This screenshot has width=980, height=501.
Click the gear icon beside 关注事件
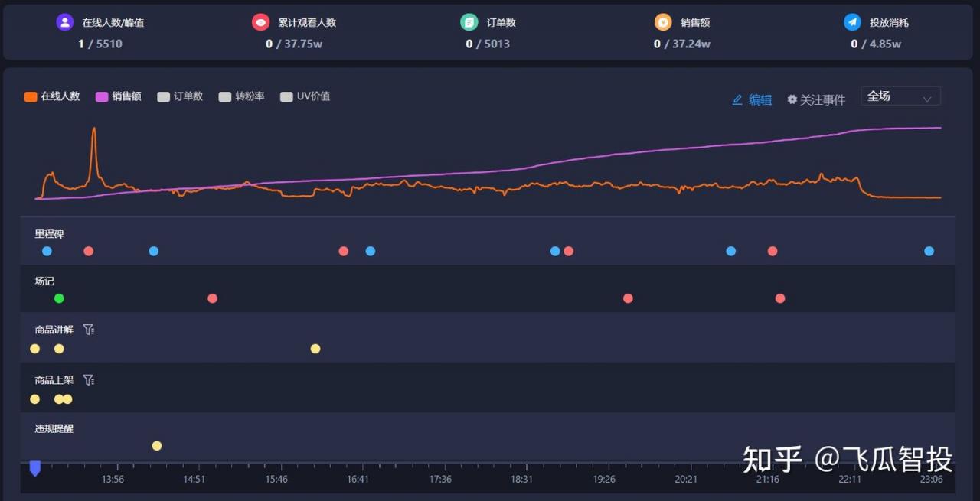tap(792, 99)
